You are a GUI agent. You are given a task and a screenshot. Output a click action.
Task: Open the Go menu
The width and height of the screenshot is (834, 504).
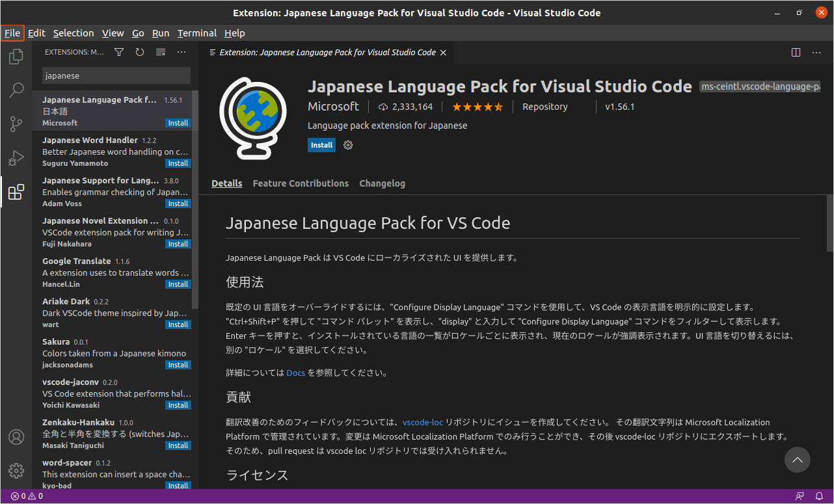point(138,33)
